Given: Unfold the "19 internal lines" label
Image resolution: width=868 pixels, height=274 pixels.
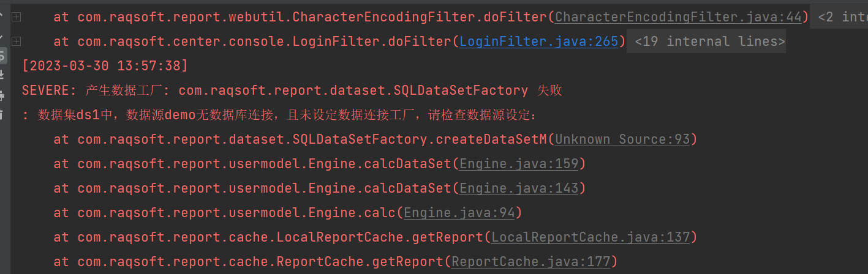Looking at the screenshot, I should coord(709,42).
